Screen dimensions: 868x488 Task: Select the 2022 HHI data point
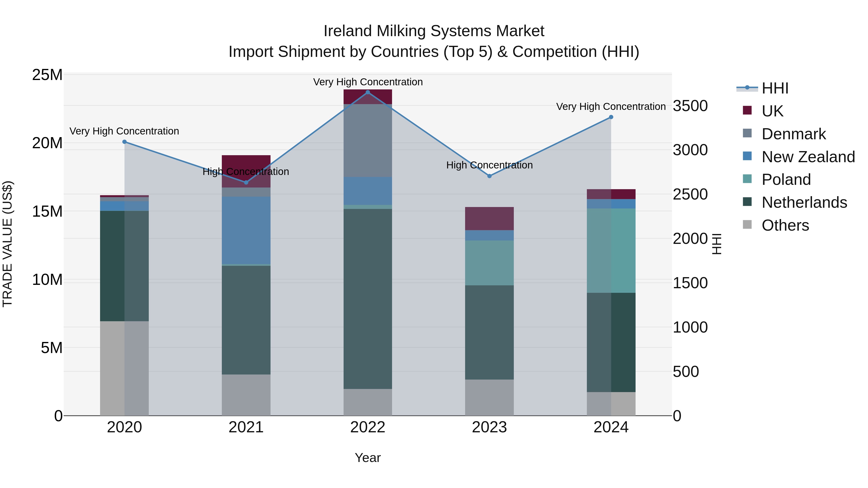(x=368, y=92)
